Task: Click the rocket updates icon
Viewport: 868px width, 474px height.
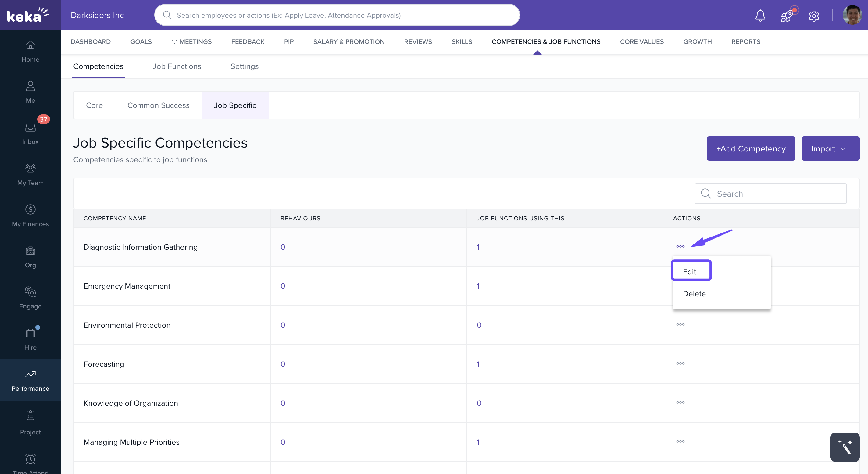Action: 787,16
